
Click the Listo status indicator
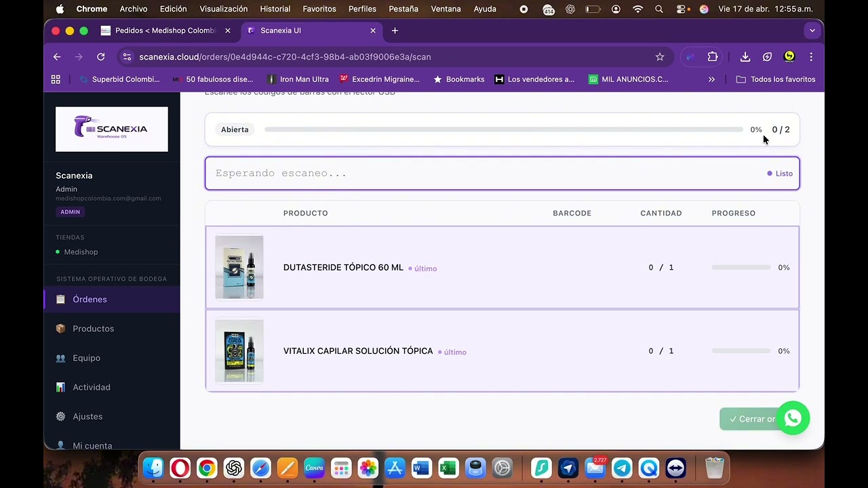(x=780, y=174)
